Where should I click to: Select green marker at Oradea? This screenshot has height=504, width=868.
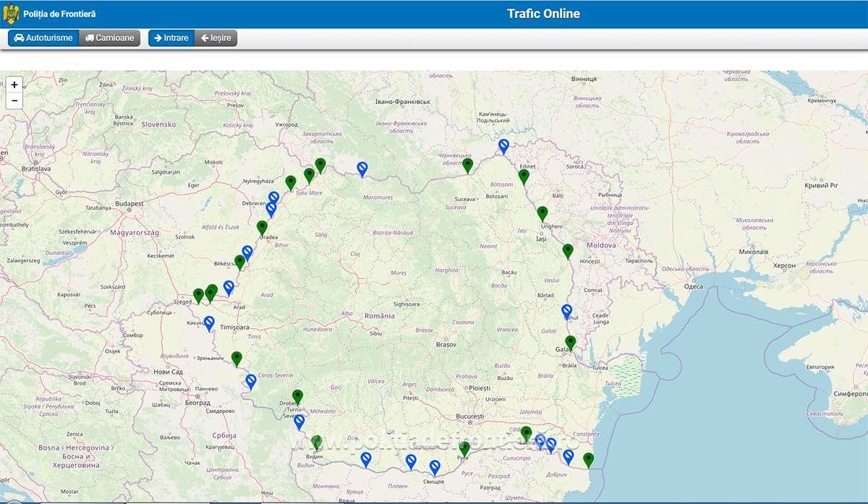pyautogui.click(x=263, y=228)
